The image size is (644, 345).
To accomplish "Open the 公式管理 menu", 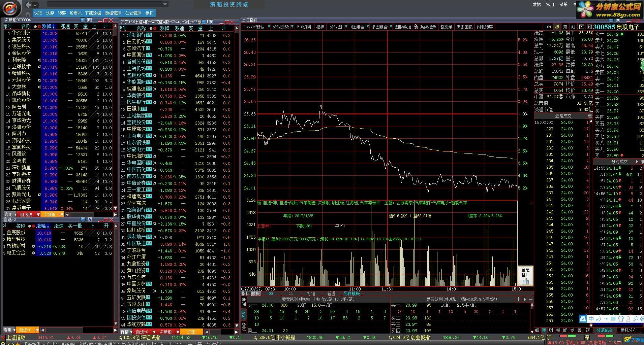I will pyautogui.click(x=133, y=13).
